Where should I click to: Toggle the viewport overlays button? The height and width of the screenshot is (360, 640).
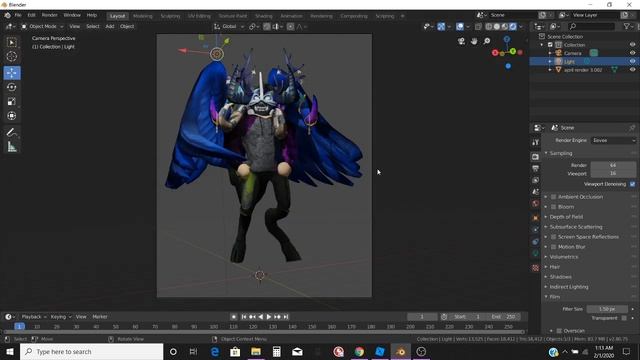point(460,27)
